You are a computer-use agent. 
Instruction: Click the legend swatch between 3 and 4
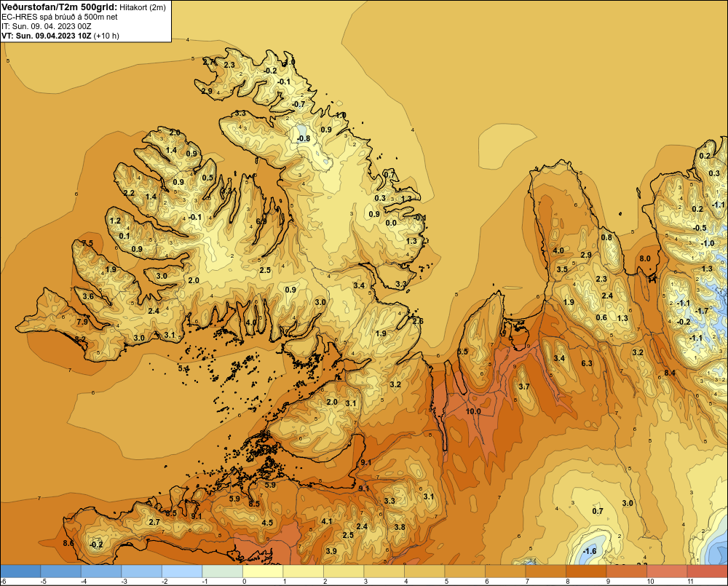point(384,571)
